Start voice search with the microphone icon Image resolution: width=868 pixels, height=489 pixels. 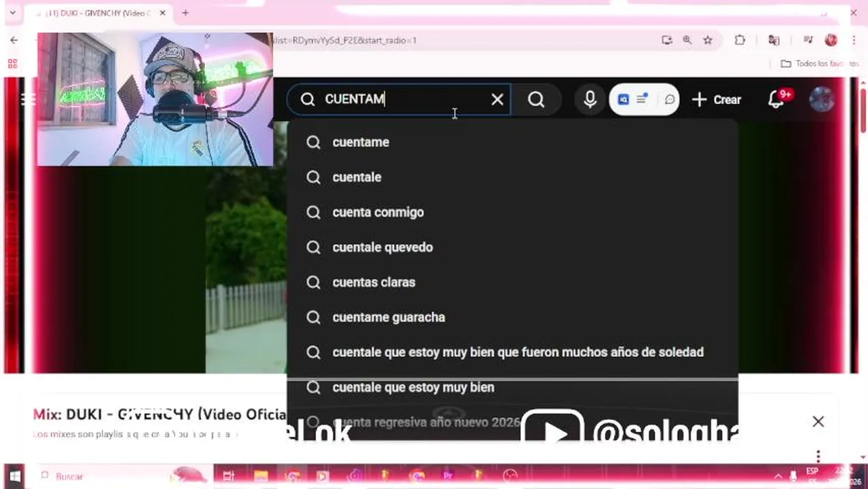(590, 100)
